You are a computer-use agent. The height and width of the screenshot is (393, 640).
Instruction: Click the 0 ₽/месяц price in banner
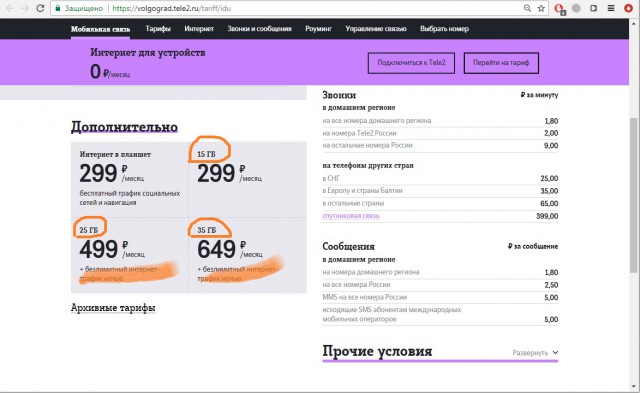pos(110,72)
